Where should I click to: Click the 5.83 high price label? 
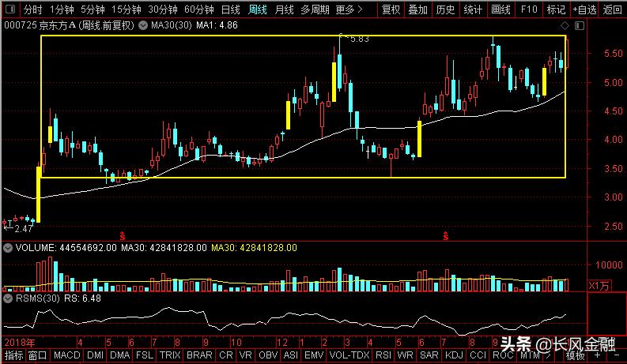[x=359, y=39]
